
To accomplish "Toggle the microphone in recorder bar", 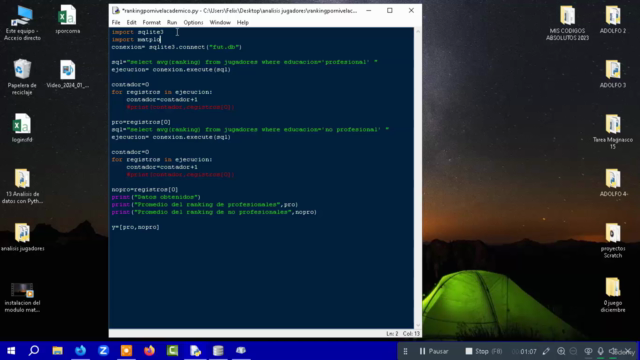I will [600, 351].
